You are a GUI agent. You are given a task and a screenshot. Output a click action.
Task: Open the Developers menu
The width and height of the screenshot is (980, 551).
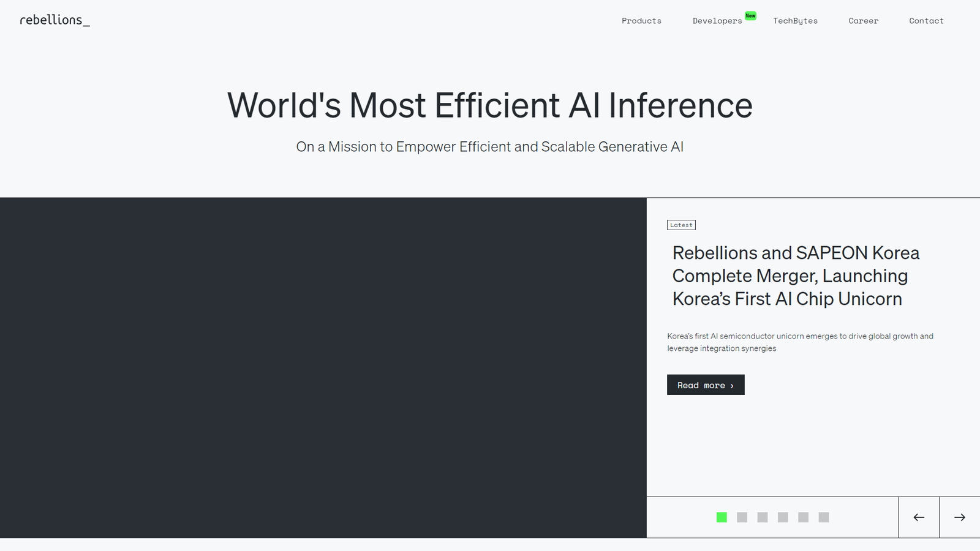click(x=717, y=21)
